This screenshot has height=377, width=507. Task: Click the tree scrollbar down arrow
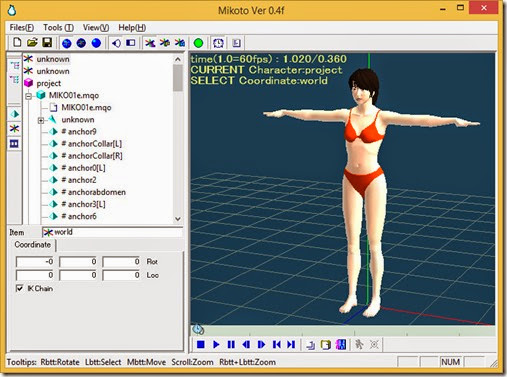coord(178,219)
